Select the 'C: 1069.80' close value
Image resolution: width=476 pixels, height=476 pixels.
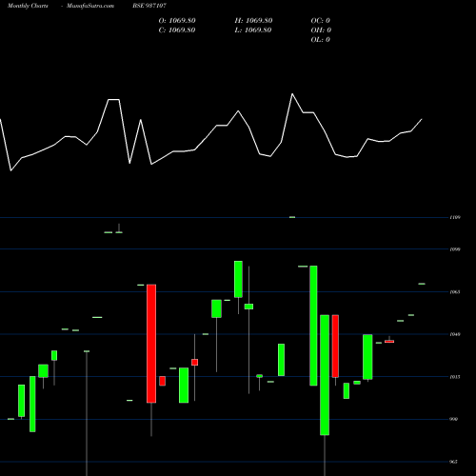(177, 30)
